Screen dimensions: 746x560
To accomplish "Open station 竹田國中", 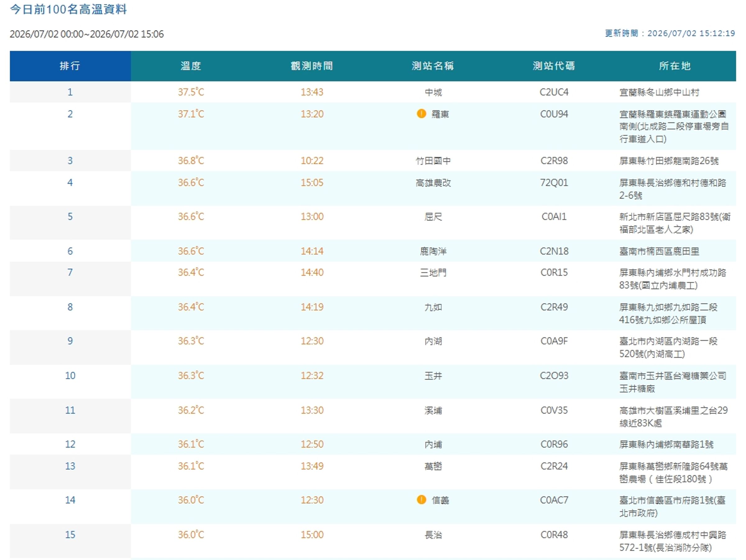I will pyautogui.click(x=433, y=161).
